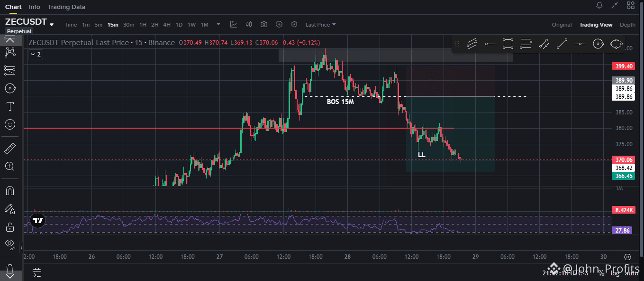Viewport: 644px width, 281px height.
Task: Select the circle drawing tool
Action: (x=598, y=44)
